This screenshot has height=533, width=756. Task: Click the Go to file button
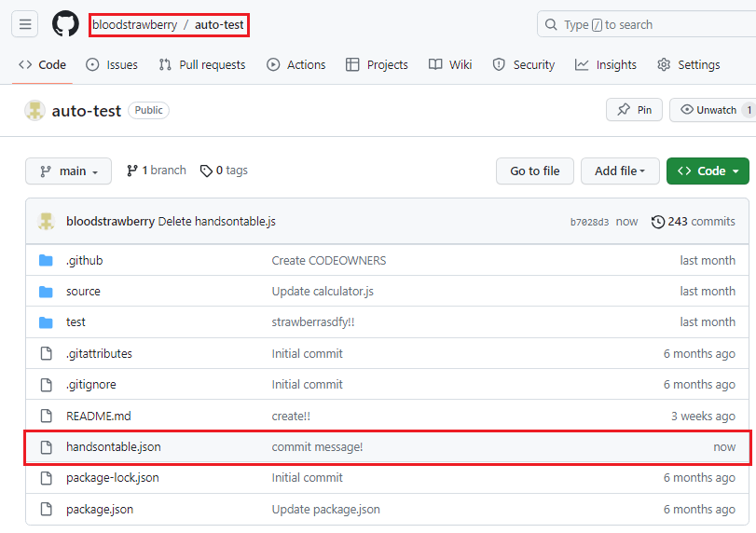point(535,171)
